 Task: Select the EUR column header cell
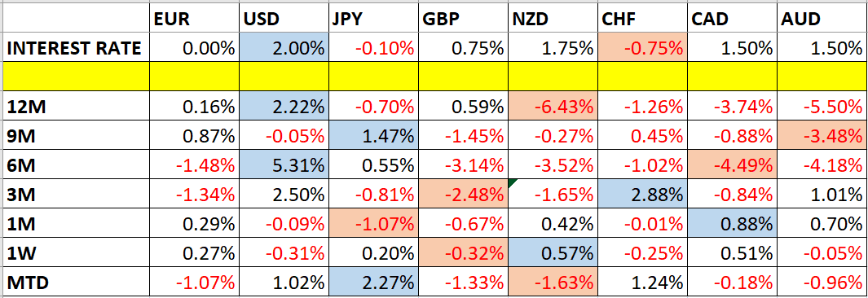193,20
